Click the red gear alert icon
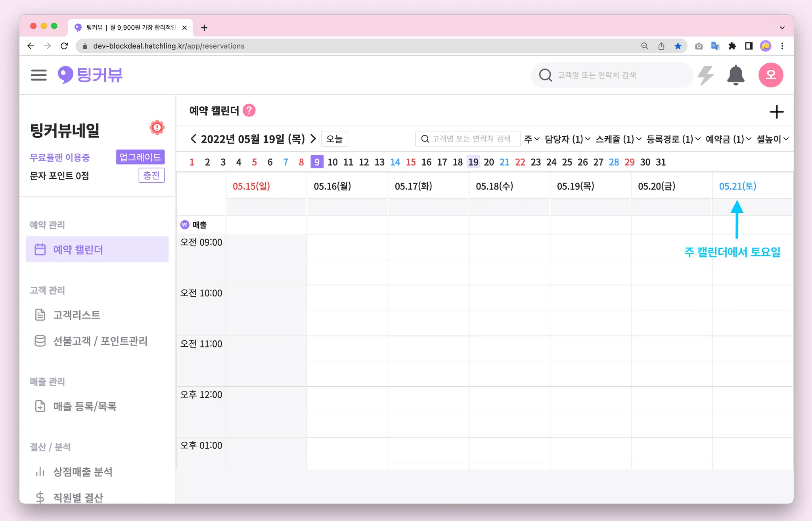Image resolution: width=812 pixels, height=521 pixels. click(157, 128)
